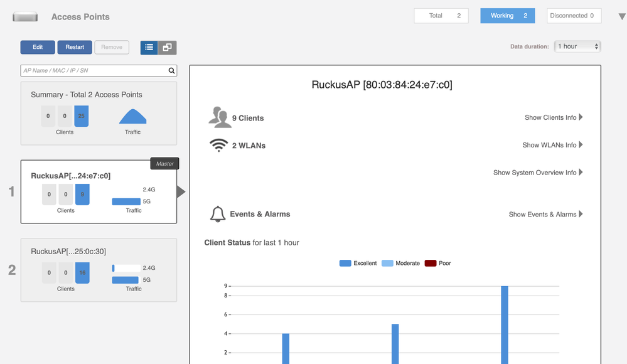627x364 pixels.
Task: Expand Show WLANs Info
Action: (552, 145)
